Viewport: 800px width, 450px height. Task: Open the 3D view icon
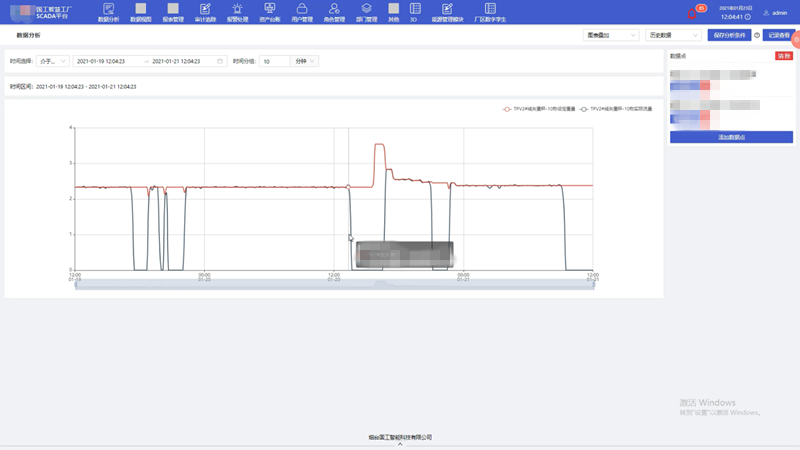[x=413, y=10]
